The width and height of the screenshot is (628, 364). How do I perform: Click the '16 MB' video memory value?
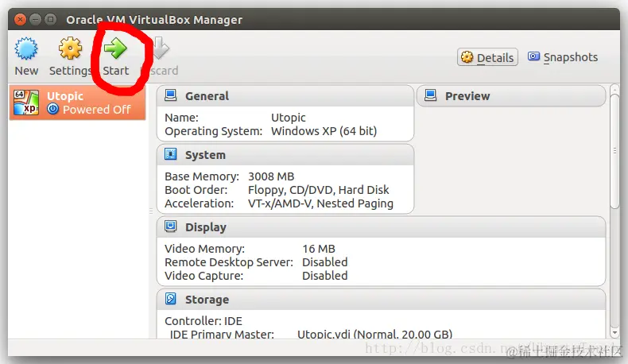[x=319, y=249]
